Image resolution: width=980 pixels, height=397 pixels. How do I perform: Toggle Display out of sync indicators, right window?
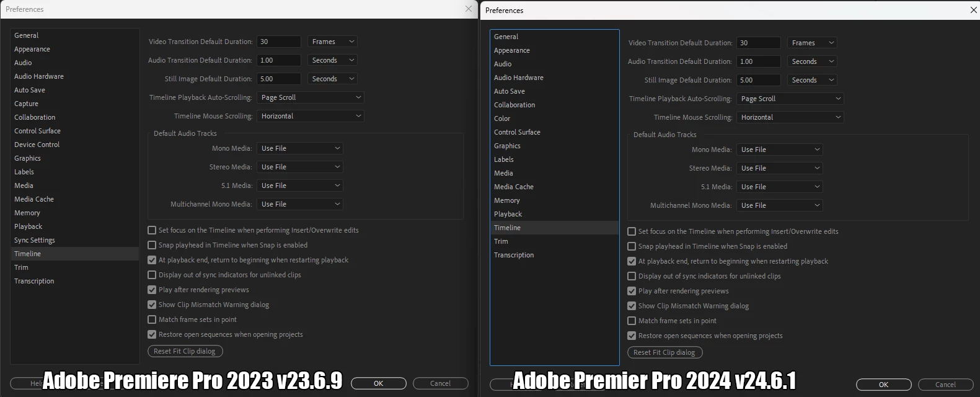coord(632,276)
